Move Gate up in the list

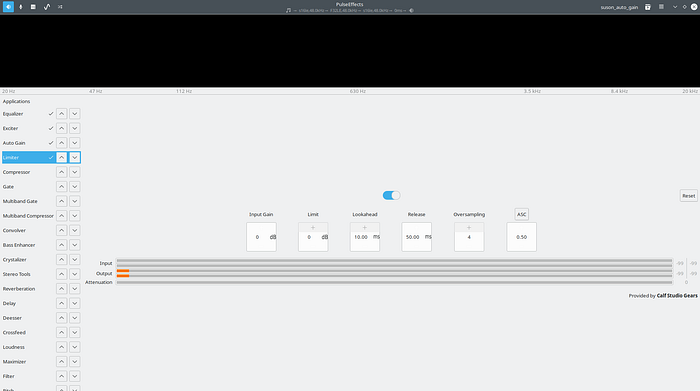tap(62, 187)
